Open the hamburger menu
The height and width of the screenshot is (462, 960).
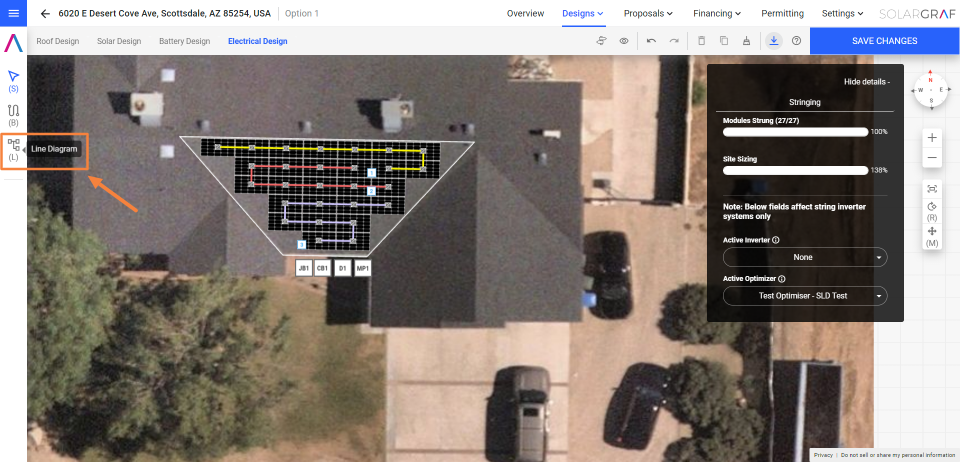click(x=13, y=14)
